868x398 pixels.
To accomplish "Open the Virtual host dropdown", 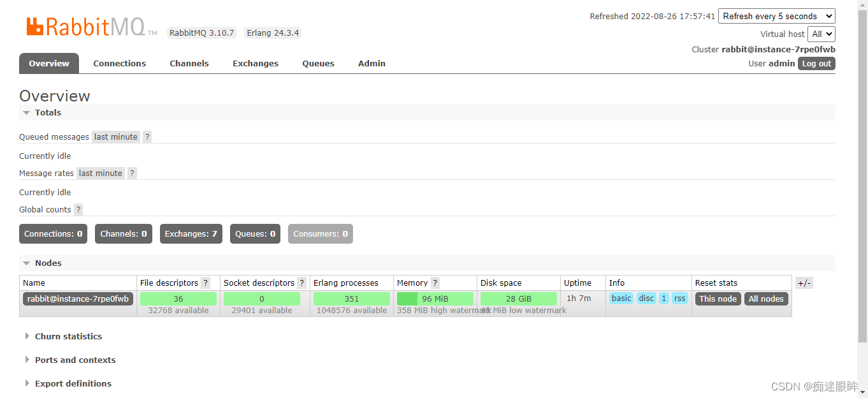I will click(x=821, y=34).
